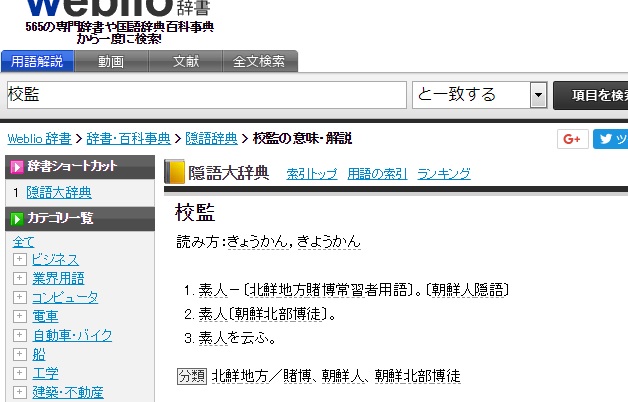Viewport: 628px width, 402px height.
Task: Select the 文献 tab
Action: pyautogui.click(x=186, y=61)
